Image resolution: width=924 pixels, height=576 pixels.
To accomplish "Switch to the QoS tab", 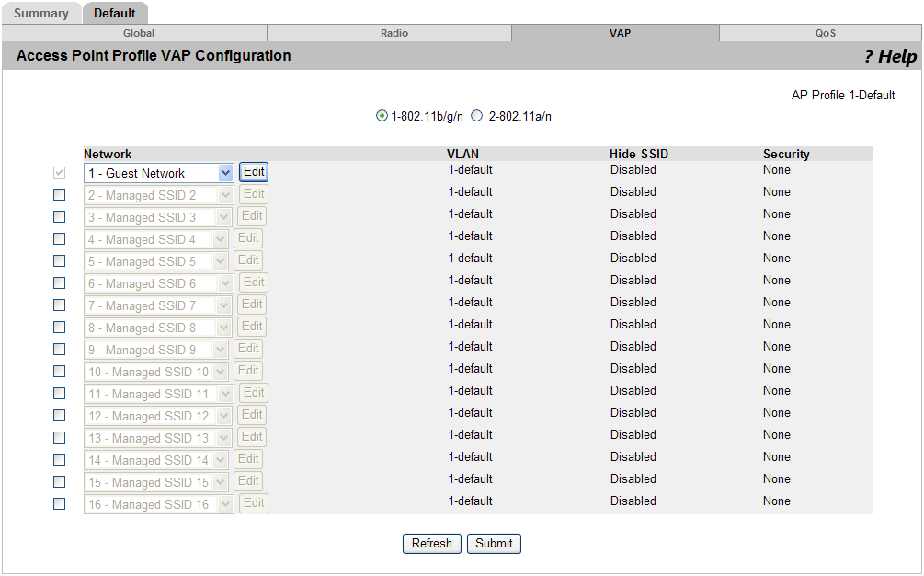I will coord(825,32).
